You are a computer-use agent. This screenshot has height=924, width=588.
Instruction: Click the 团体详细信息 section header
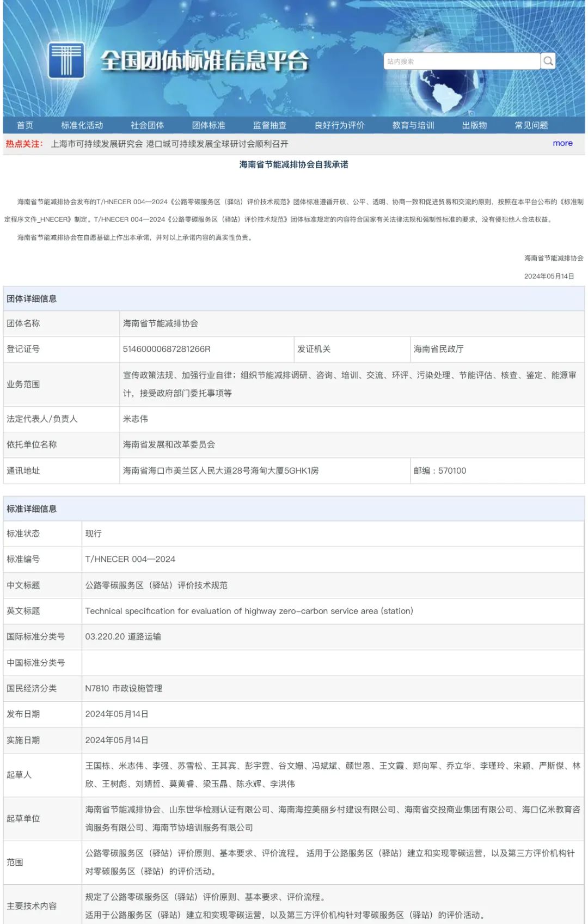click(x=32, y=298)
